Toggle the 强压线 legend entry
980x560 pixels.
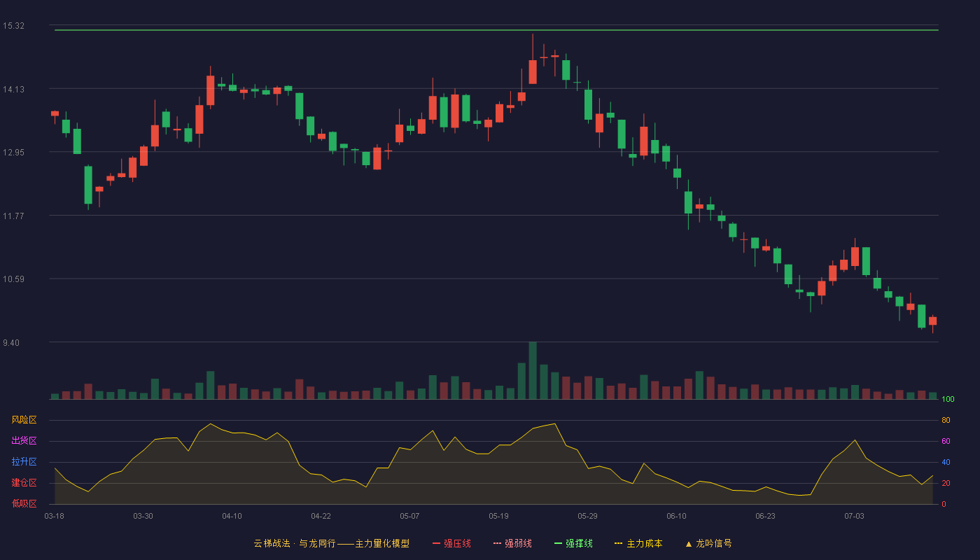point(451,543)
